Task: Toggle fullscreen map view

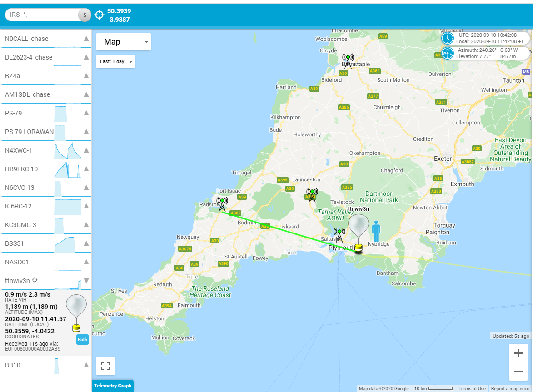Action: (105, 366)
